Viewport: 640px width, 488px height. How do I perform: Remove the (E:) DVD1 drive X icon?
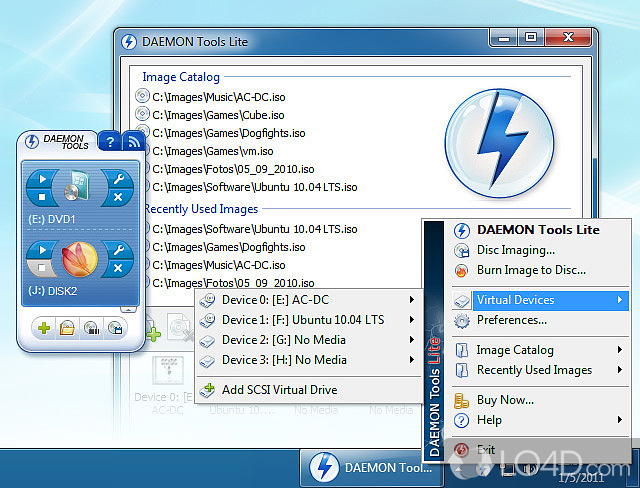point(118,197)
